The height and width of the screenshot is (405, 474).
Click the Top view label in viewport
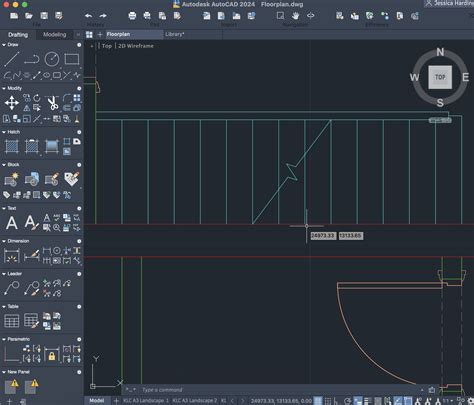pyautogui.click(x=107, y=46)
